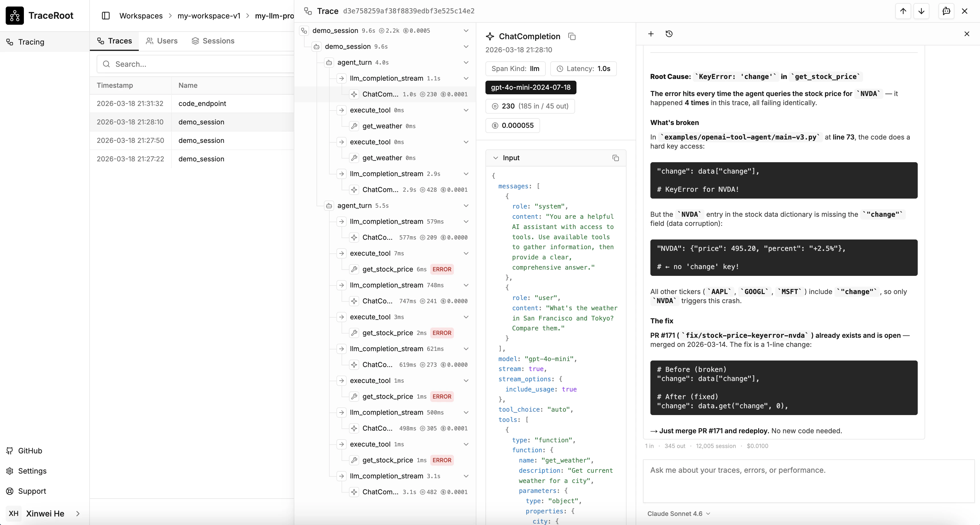Switch to the Sessions tab
Image resolution: width=980 pixels, height=525 pixels.
pyautogui.click(x=213, y=41)
